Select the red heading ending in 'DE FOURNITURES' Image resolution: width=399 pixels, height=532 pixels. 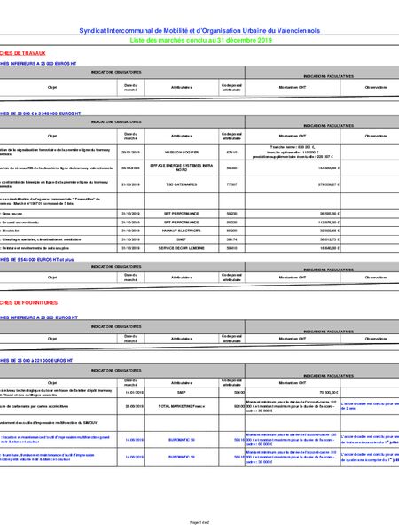[x=28, y=302]
